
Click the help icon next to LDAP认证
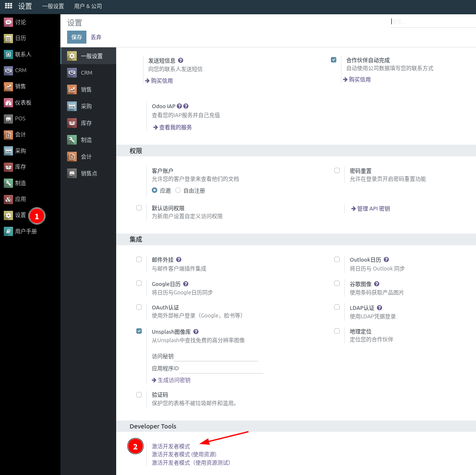[x=380, y=308]
